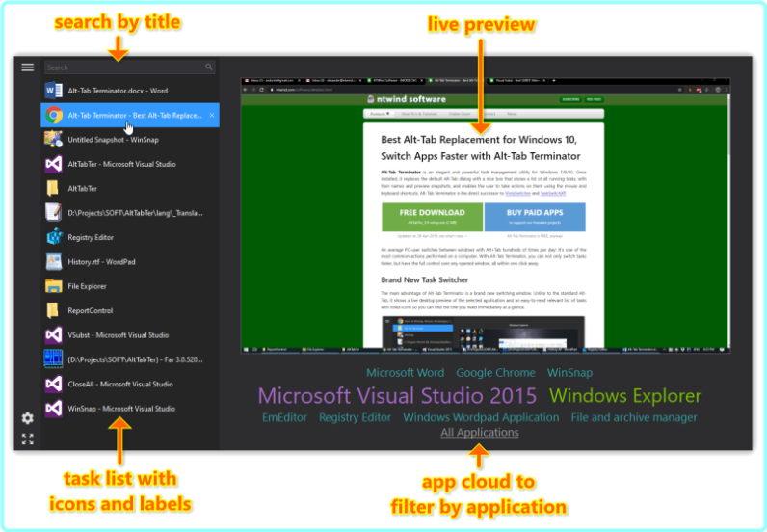767x532 pixels.
Task: Click the WordPad icon for History.rtf
Action: 53,262
